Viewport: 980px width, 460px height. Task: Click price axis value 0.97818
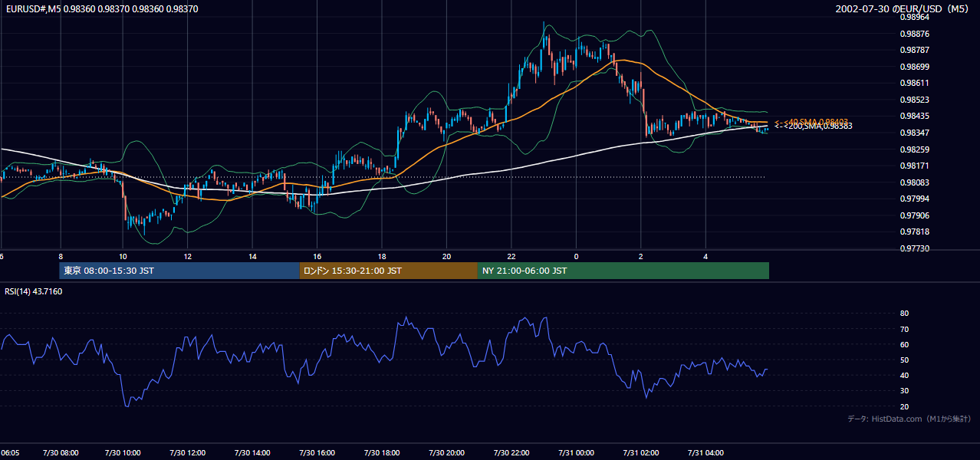[916, 232]
